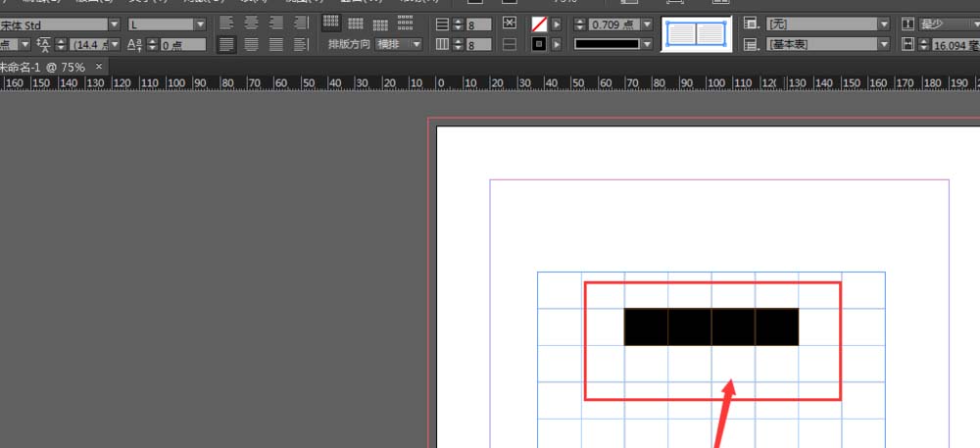The height and width of the screenshot is (448, 980).
Task: Toggle the justify vertical alignment button
Action: click(406, 23)
